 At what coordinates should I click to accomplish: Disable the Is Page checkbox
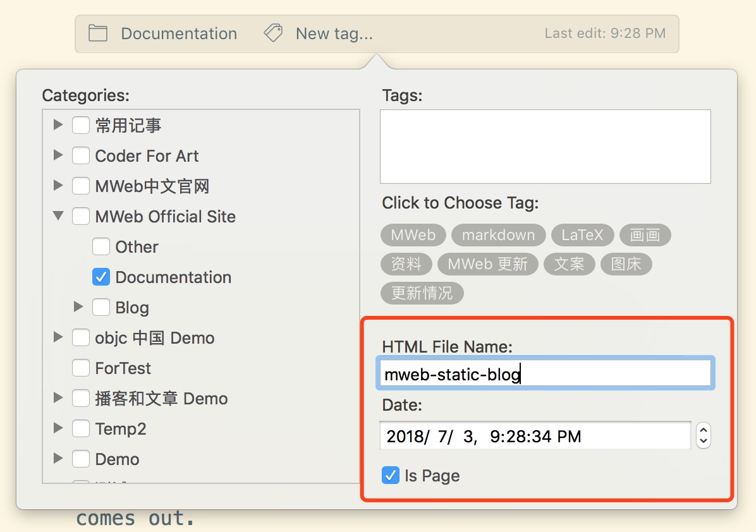coord(391,476)
